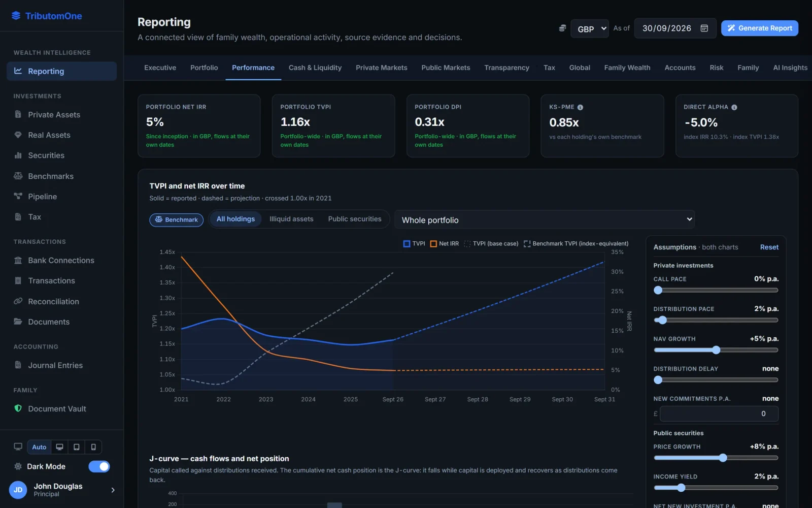Screen dimensions: 812x508
Task: Toggle TVPI (base case) legend item
Action: point(491,244)
